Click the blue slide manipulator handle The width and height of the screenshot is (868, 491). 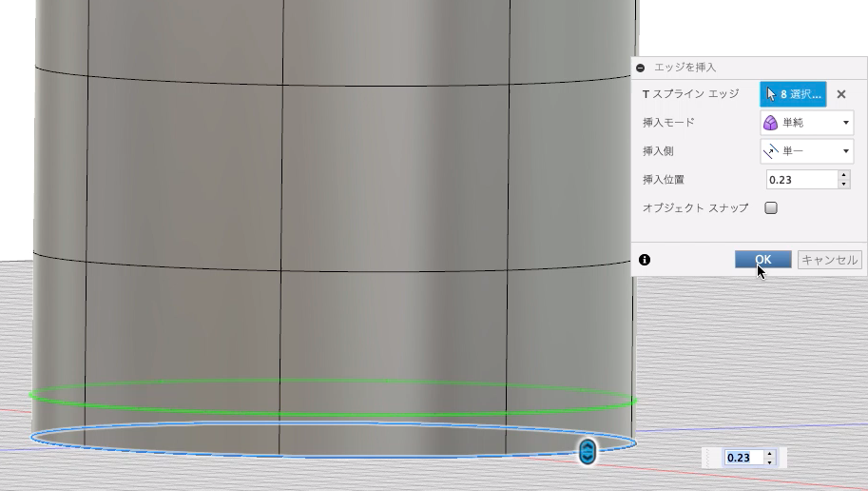coord(588,452)
